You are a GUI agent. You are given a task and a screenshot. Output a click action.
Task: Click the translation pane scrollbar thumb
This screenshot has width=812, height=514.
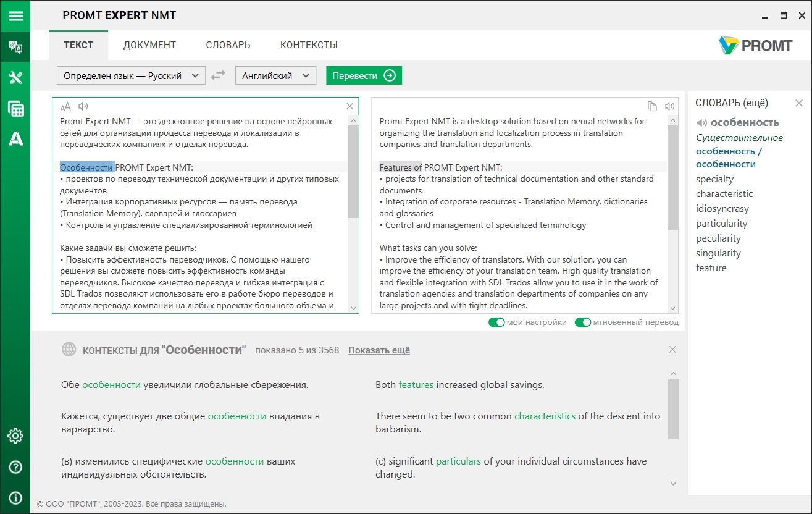point(673,177)
